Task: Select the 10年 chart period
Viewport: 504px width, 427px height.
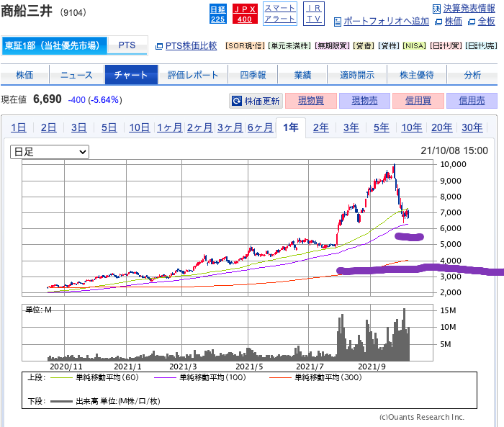Action: click(411, 127)
